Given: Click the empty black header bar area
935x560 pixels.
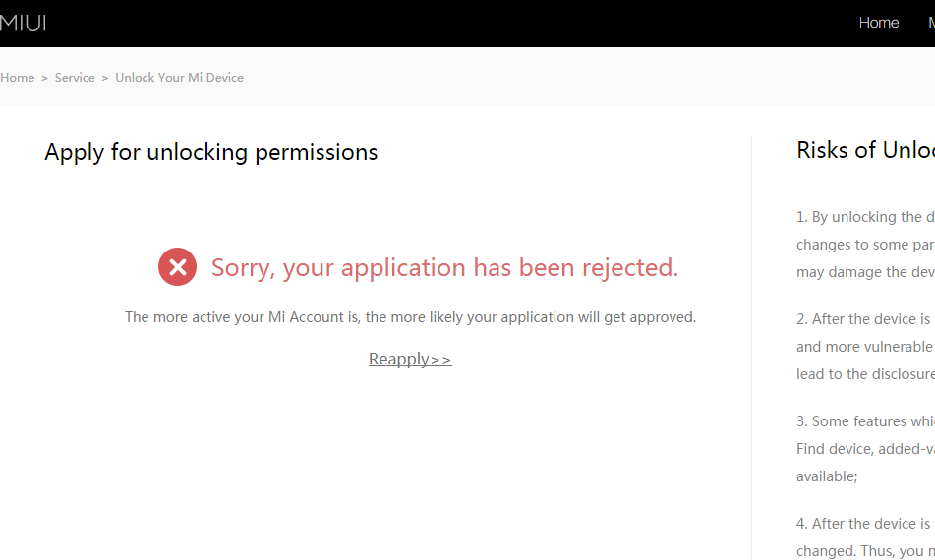Looking at the screenshot, I should click(442, 23).
